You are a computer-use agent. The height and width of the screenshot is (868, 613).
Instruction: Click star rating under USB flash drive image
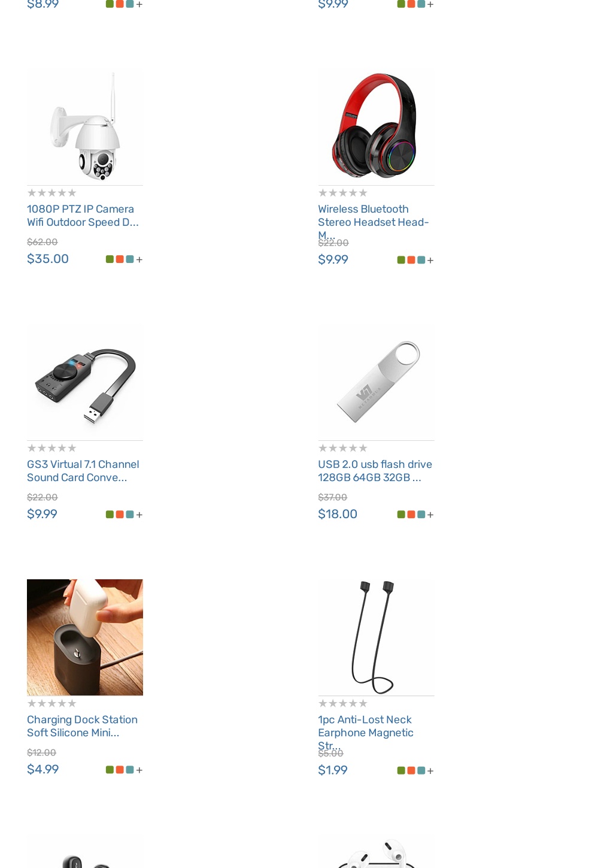point(343,448)
